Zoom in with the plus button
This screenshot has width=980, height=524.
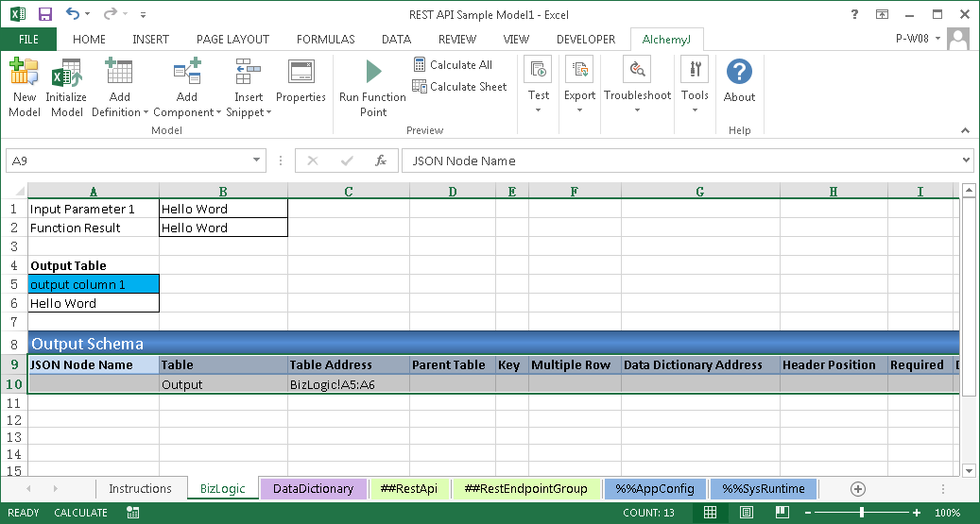(x=917, y=513)
